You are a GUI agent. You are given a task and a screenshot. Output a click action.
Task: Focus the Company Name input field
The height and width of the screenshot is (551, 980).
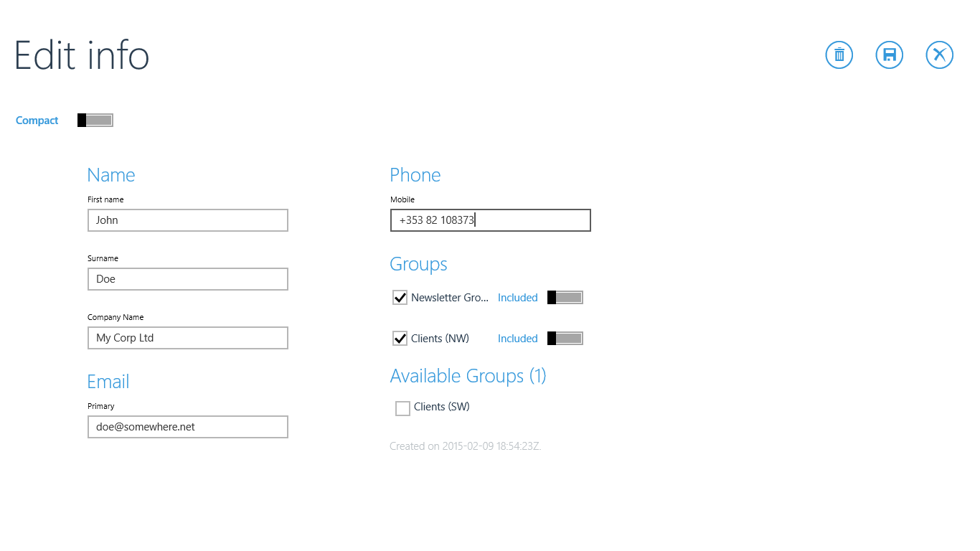tap(188, 338)
